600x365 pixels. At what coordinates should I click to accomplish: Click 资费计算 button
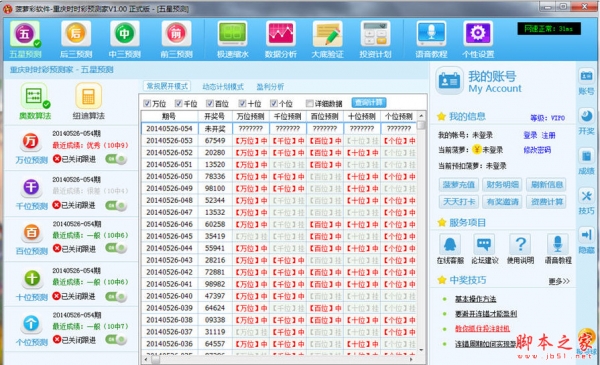coord(546,202)
